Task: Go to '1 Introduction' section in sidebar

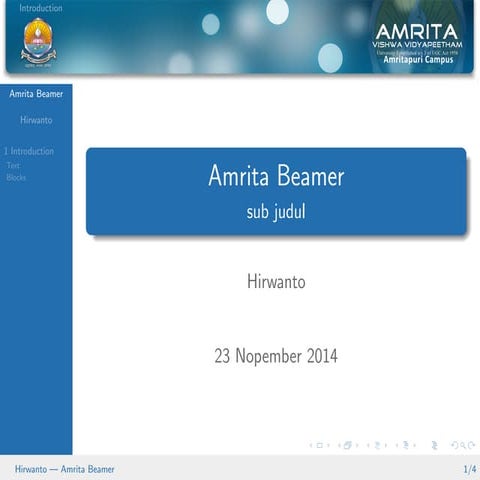Action: tap(29, 151)
